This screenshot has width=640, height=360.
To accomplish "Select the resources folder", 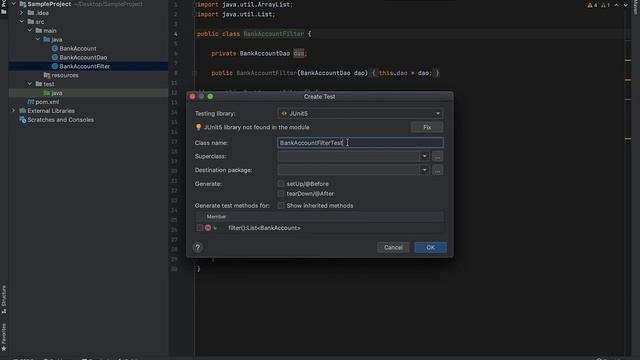I will point(65,75).
